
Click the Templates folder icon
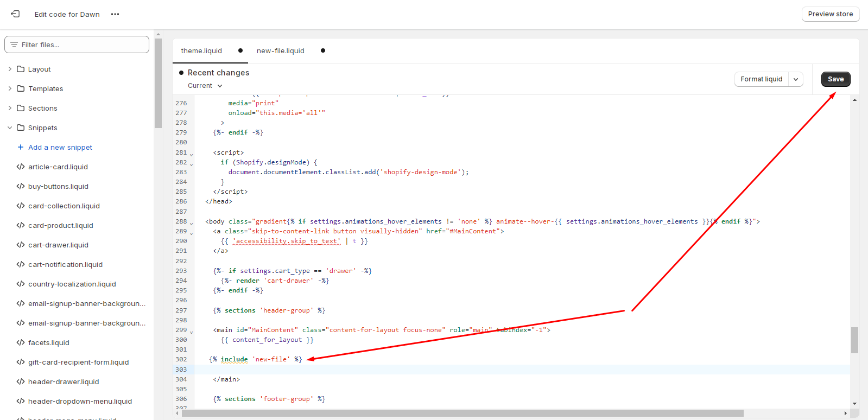click(21, 88)
